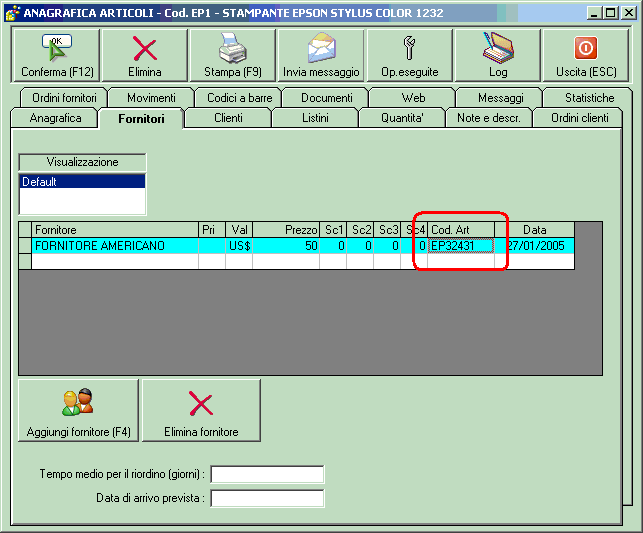
Task: Click the EP32431 article code cell
Action: tap(461, 246)
